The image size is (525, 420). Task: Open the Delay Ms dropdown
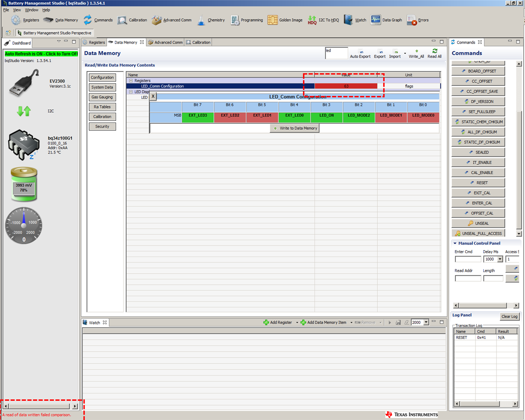[500, 259]
